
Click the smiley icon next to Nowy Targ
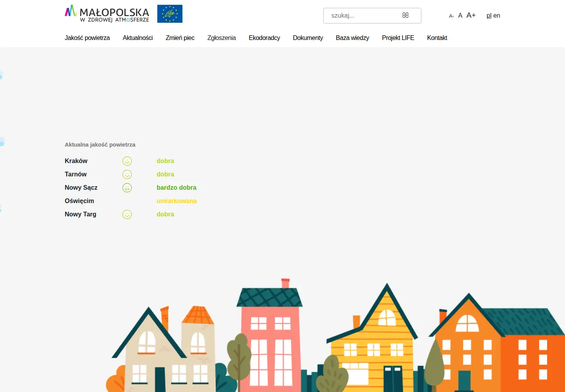(x=127, y=214)
